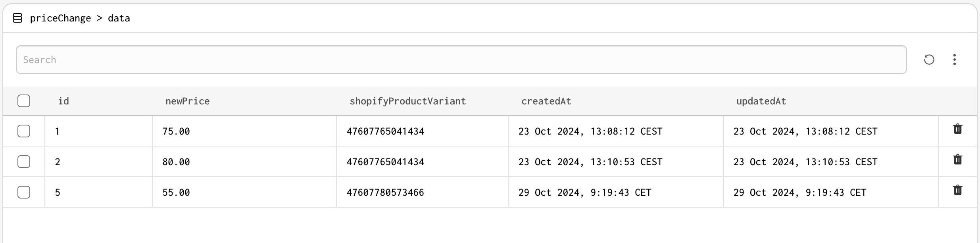Click the 47607780573466 variant cell
Screen dimensions: 980x243
click(x=385, y=193)
